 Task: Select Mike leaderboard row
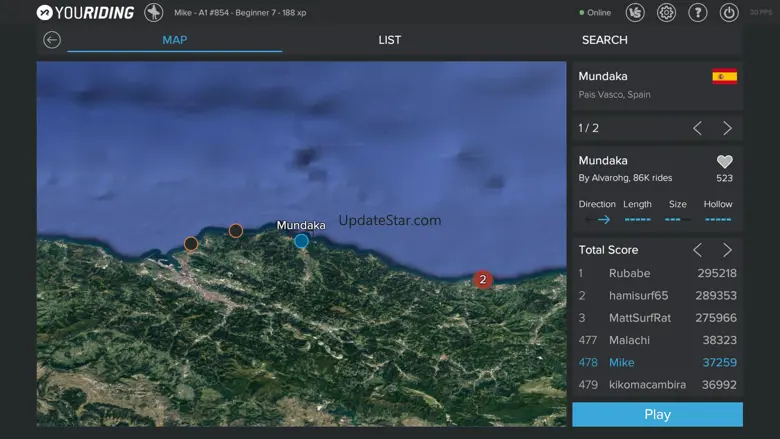(657, 363)
